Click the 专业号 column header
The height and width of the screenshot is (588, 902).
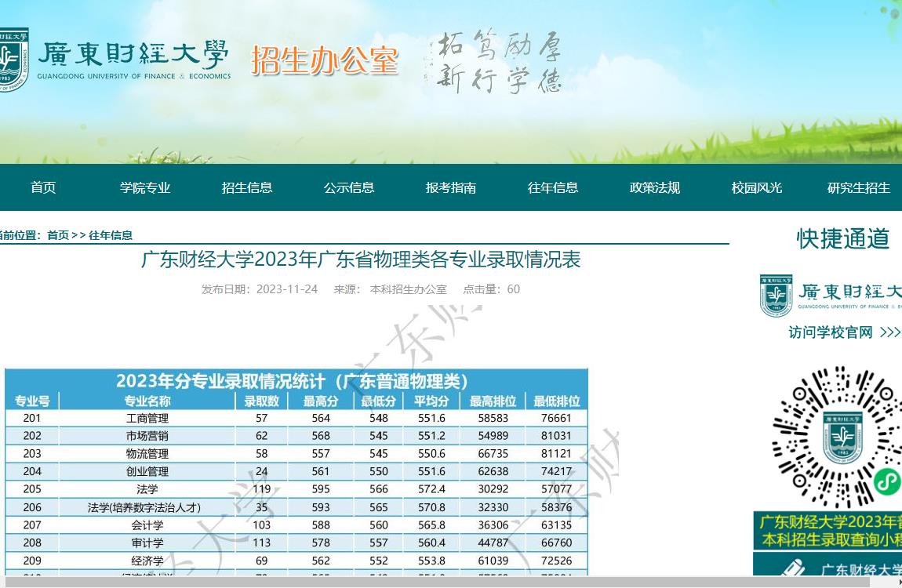pos(32,401)
